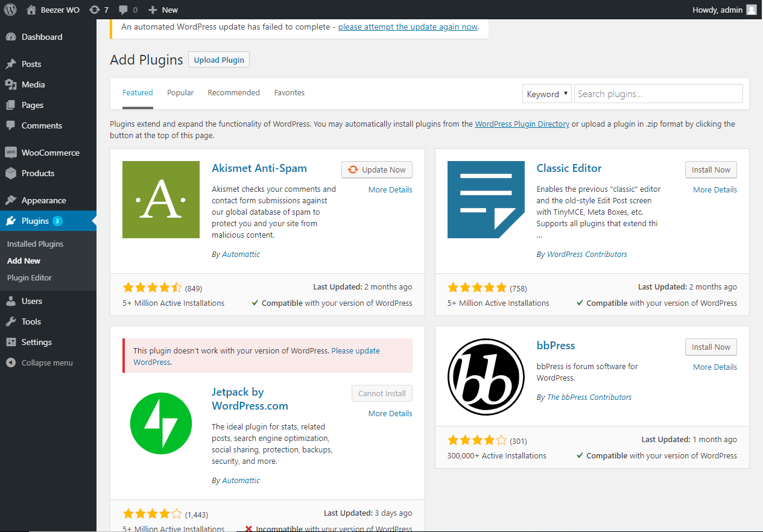Switch to the Popular plugins tab

[180, 93]
